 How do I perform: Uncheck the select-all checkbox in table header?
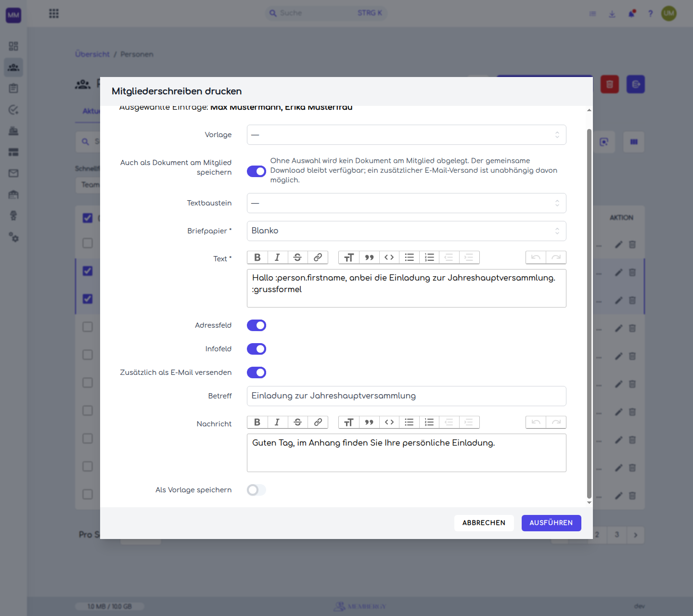pyautogui.click(x=88, y=218)
